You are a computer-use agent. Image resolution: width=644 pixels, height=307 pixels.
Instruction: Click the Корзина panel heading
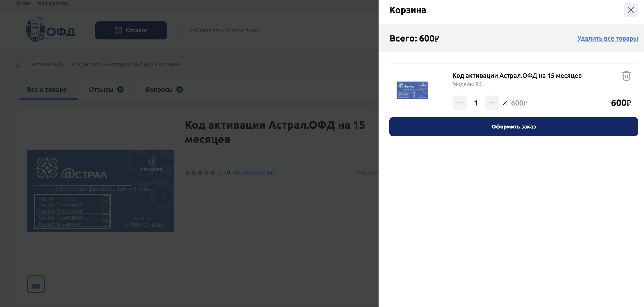pyautogui.click(x=408, y=10)
